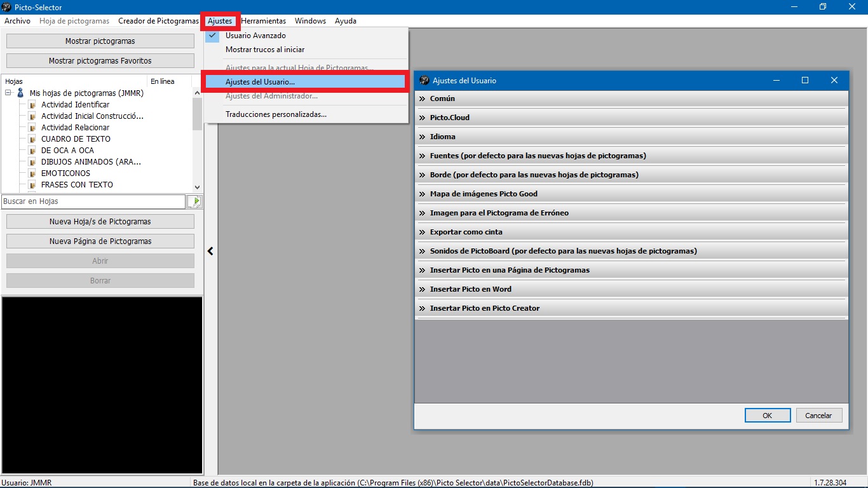Expand Sonidos de PictoBoard section
Screen dimensions: 868x488
(x=632, y=251)
